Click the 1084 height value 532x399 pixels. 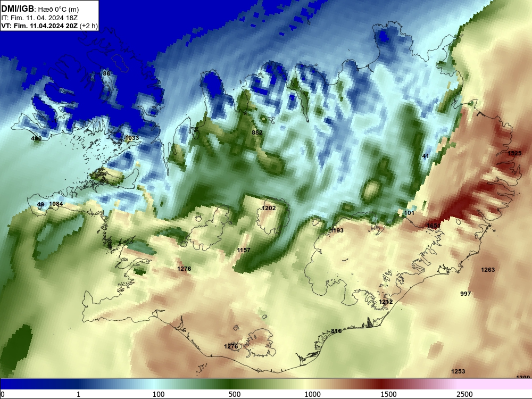tap(56, 204)
